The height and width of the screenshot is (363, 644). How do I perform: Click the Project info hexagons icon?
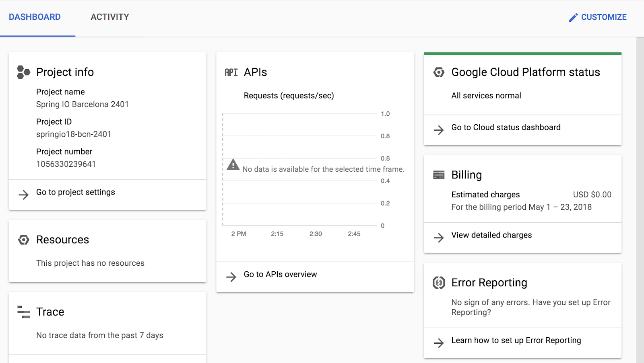click(23, 72)
